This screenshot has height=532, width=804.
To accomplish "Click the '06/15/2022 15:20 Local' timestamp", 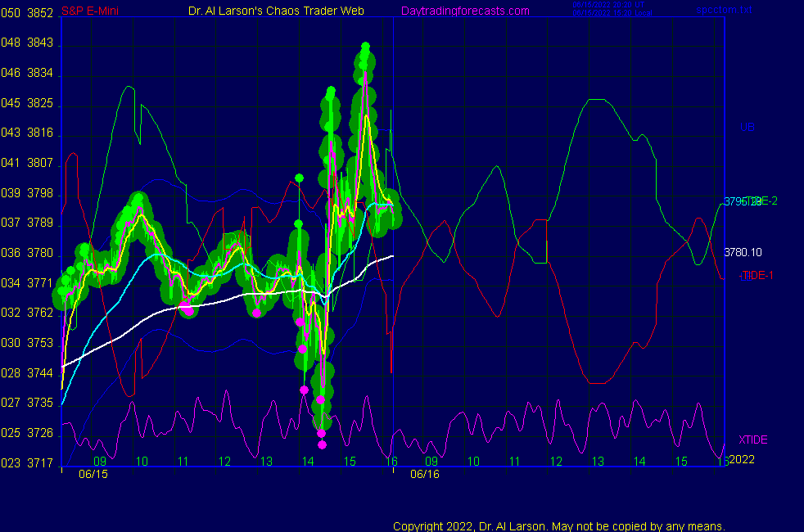I will click(x=612, y=13).
